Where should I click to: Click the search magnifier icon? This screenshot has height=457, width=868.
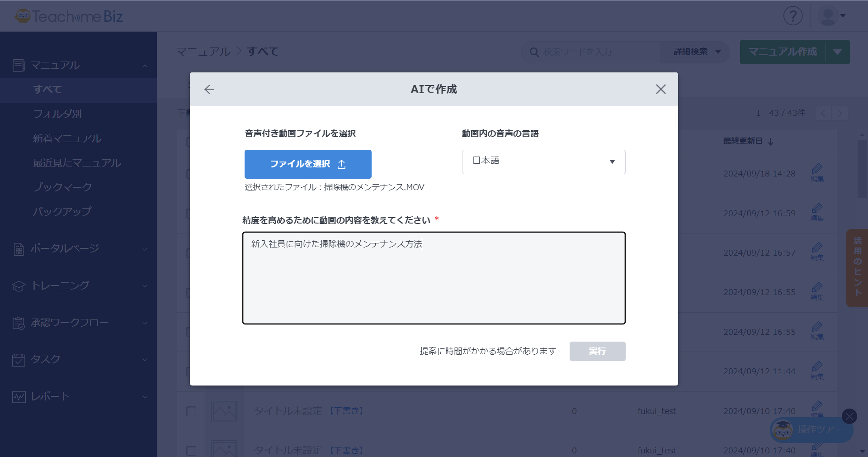(x=534, y=52)
